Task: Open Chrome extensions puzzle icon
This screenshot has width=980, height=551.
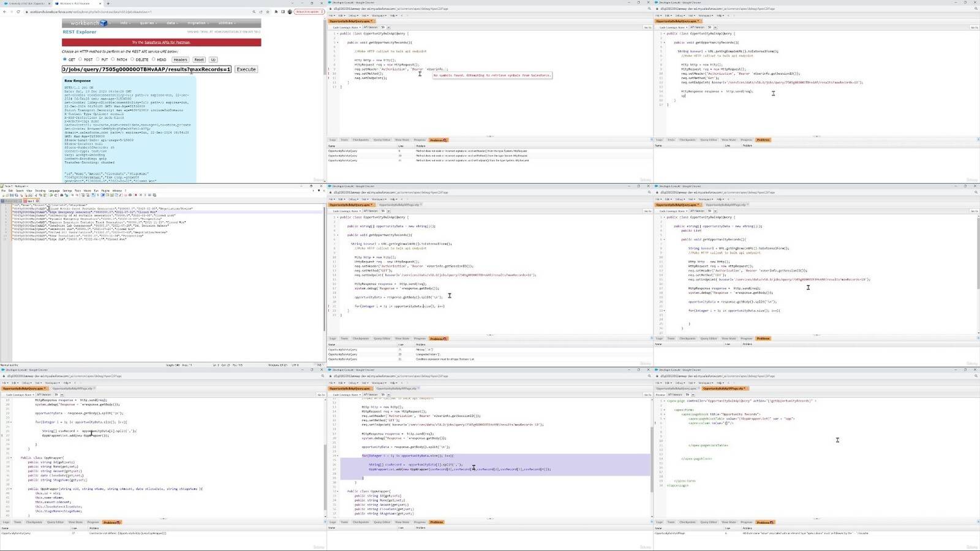Action: 276,12
